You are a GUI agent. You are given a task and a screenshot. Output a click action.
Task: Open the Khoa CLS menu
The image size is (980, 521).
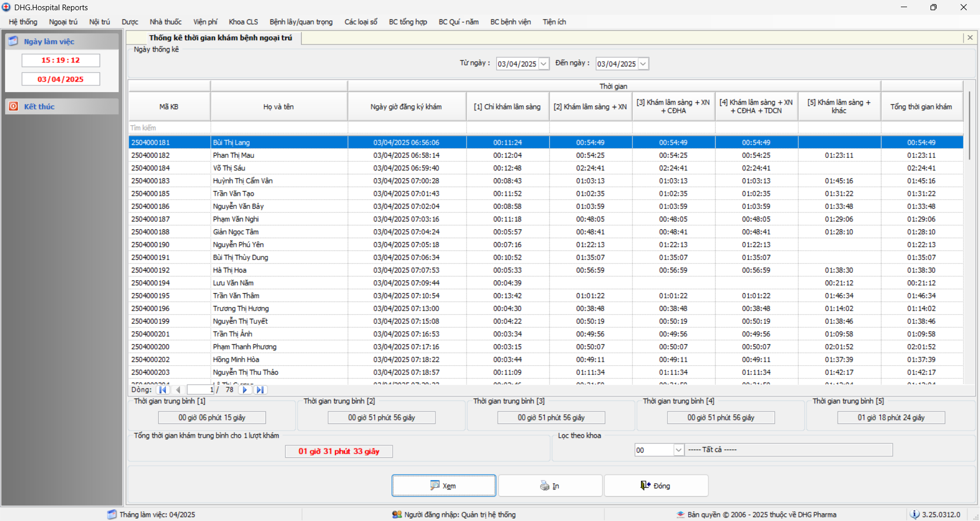[243, 22]
